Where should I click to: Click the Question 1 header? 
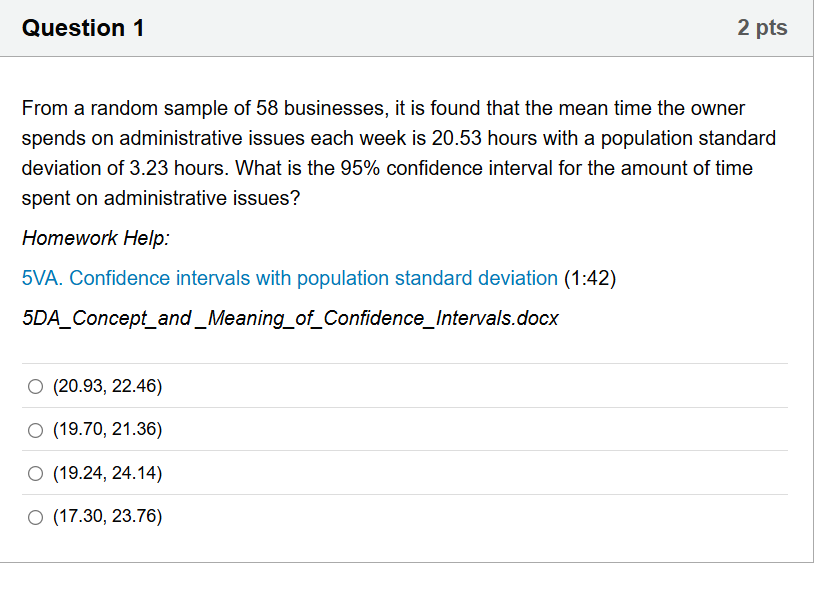(82, 28)
